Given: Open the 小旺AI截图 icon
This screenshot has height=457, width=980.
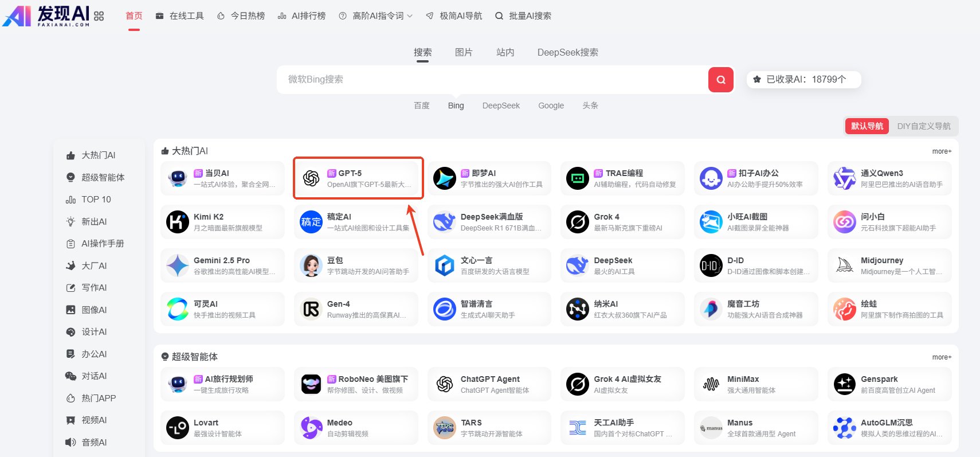Looking at the screenshot, I should (711, 222).
